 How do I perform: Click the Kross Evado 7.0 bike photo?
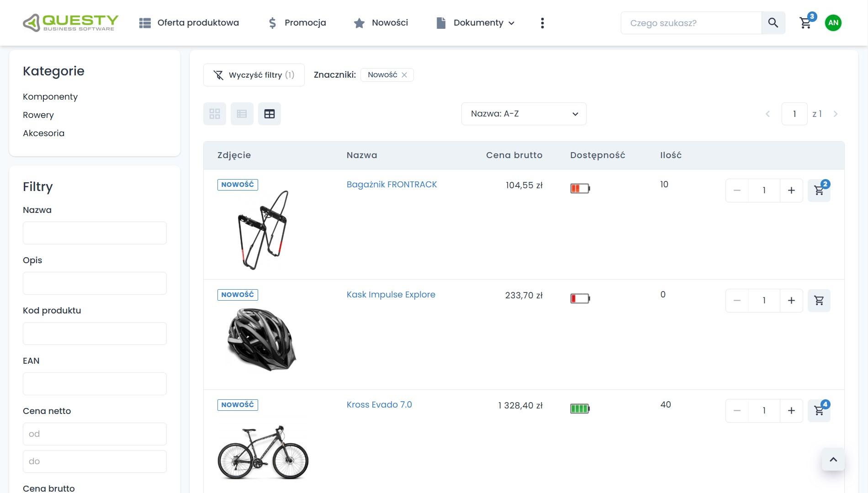(263, 452)
